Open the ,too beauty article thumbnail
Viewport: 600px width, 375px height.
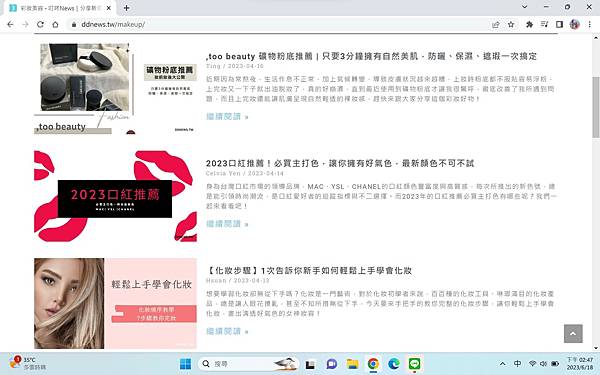pos(115,88)
